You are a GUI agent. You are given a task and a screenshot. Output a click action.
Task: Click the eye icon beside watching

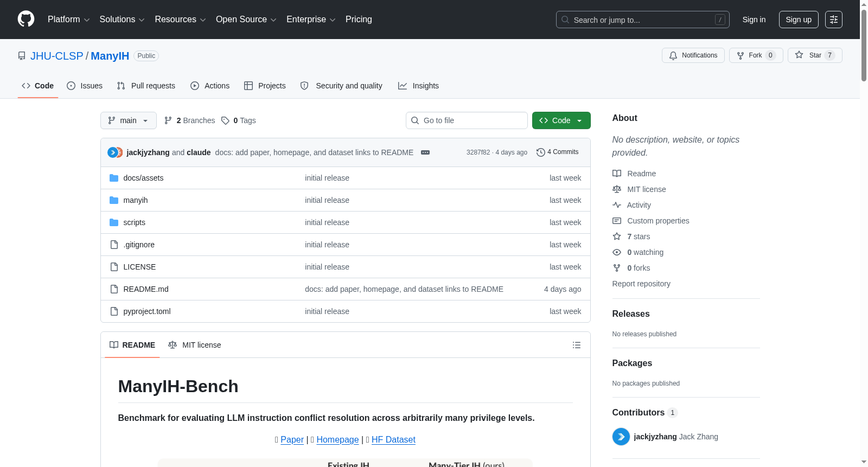[x=617, y=252]
